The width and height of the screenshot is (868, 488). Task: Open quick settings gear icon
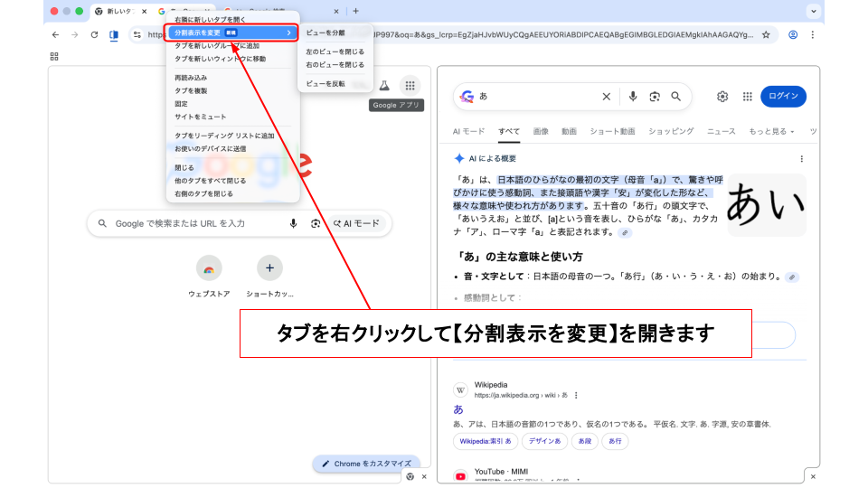click(722, 97)
